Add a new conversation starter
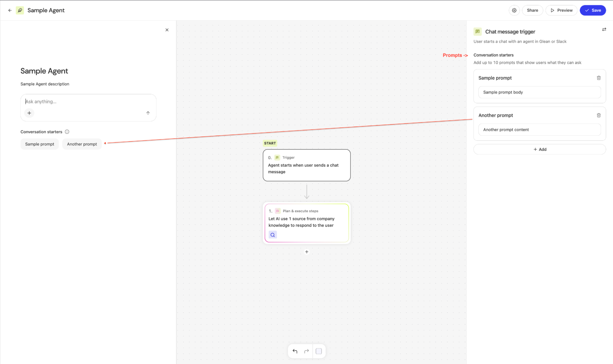613x364 pixels. 539,149
